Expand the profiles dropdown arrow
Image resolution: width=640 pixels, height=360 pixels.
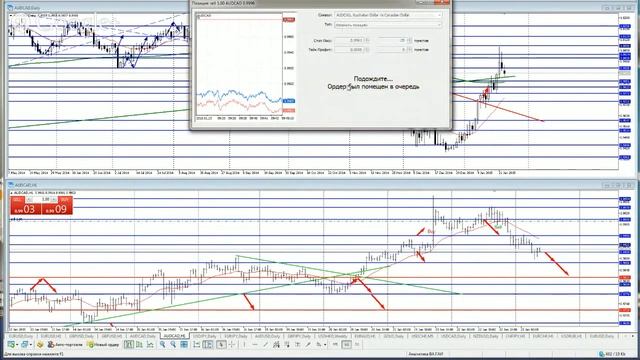(31, 345)
